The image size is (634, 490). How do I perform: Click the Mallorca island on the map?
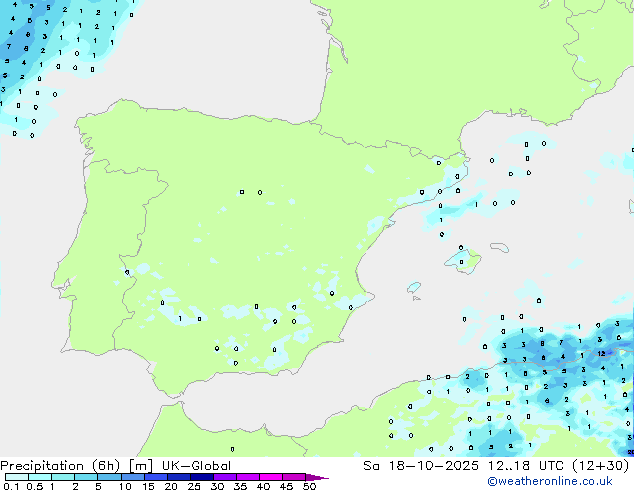pyautogui.click(x=463, y=261)
